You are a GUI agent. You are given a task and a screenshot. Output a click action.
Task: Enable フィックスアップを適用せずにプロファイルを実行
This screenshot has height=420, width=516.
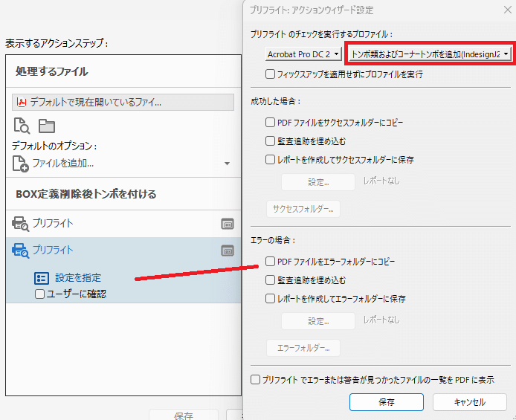pos(270,74)
